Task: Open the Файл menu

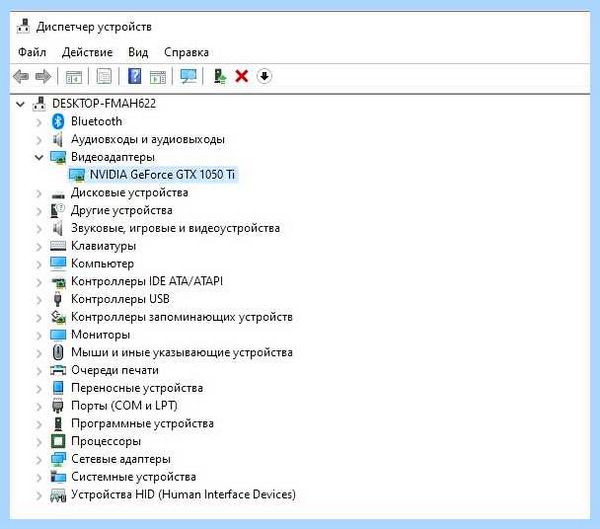Action: [x=32, y=52]
